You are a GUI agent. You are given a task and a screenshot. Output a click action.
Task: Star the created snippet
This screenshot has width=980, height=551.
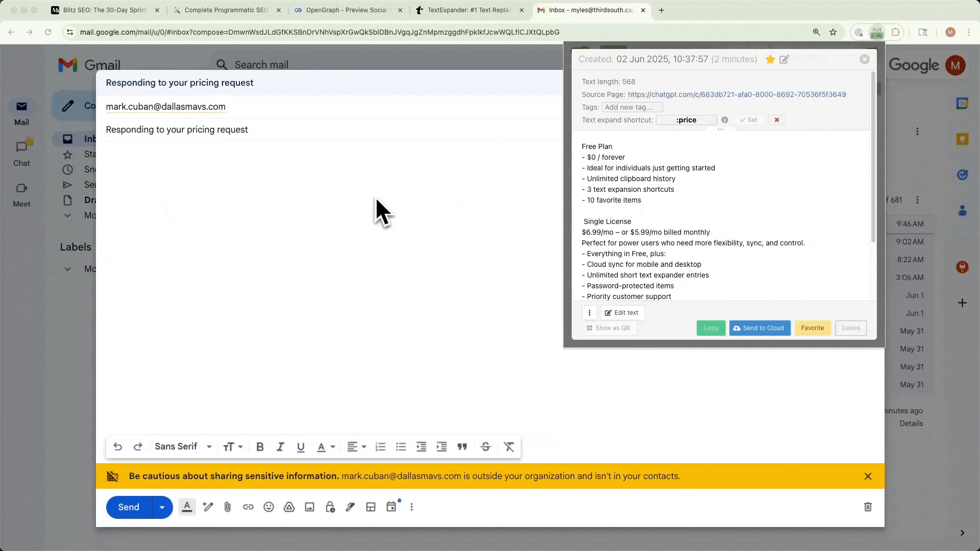(770, 59)
